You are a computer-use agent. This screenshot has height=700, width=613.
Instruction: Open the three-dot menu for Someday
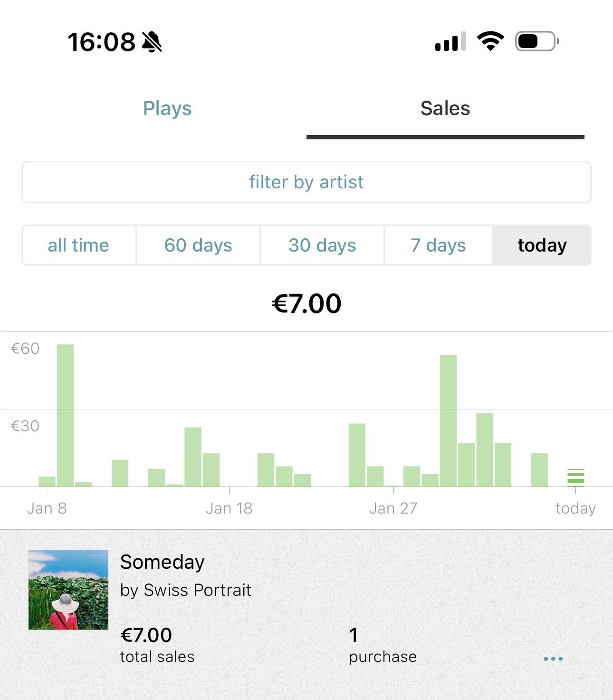click(553, 659)
